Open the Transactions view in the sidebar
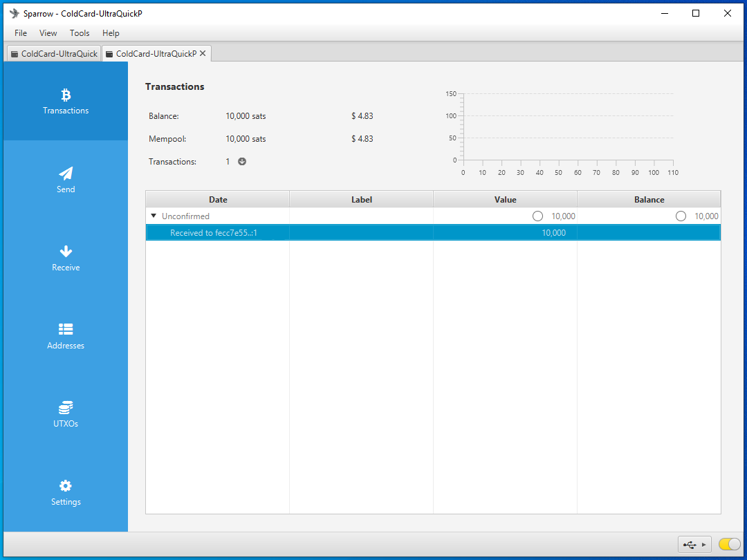747x560 pixels. point(66,101)
